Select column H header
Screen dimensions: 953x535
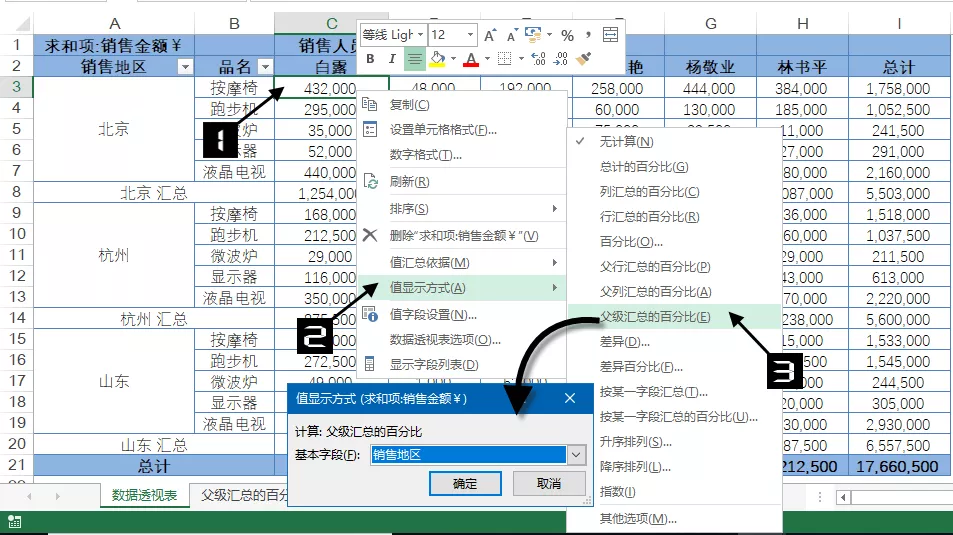(x=802, y=24)
